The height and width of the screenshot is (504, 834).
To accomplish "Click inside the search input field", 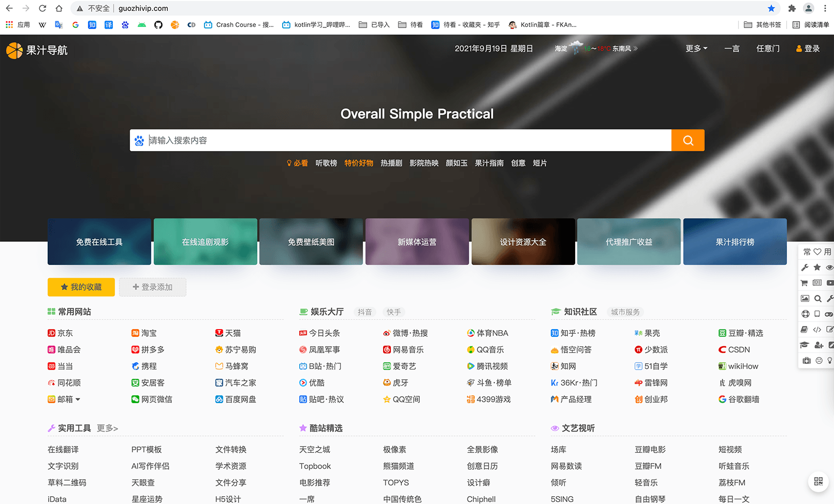I will pos(409,140).
